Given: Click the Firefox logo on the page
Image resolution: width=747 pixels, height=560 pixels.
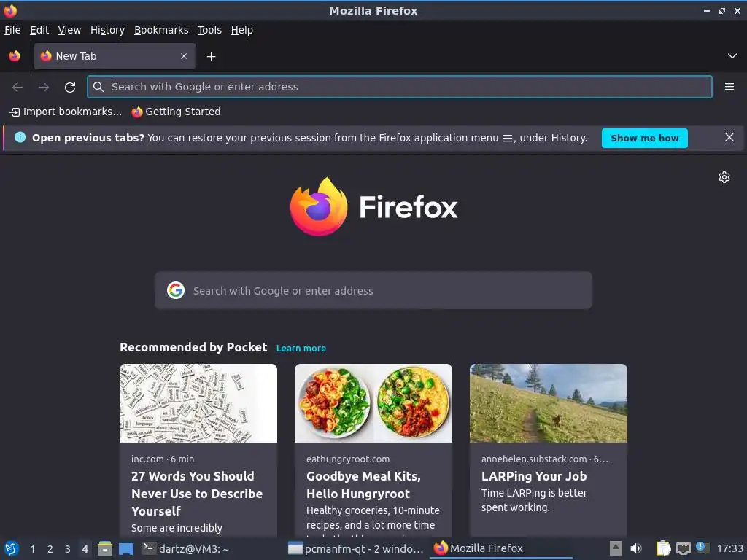Looking at the screenshot, I should point(319,206).
